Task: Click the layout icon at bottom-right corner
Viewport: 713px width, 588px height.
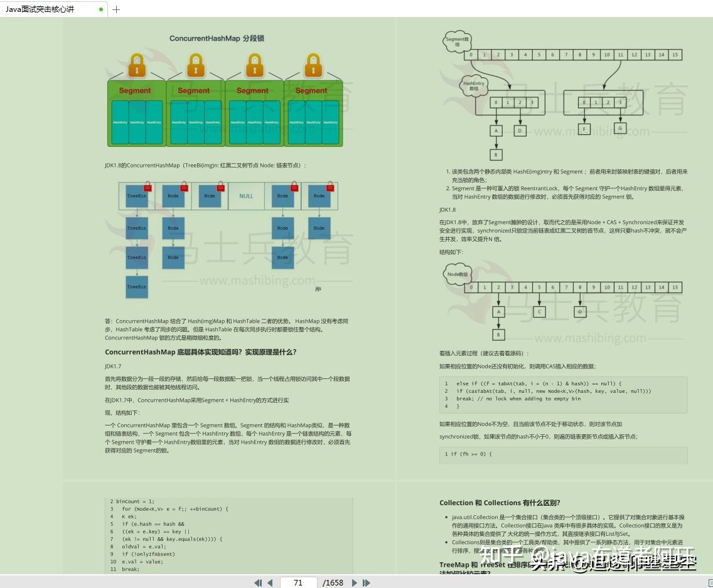Action: tap(710, 582)
